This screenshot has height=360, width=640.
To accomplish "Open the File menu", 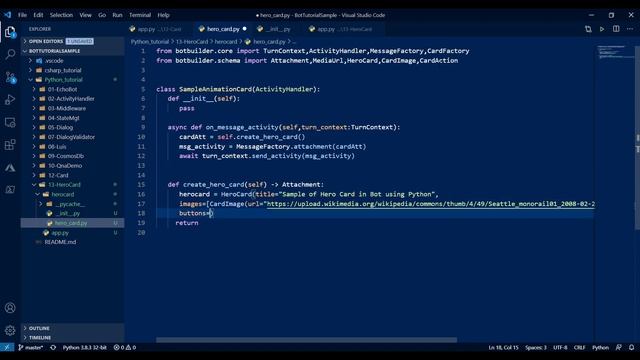I will coord(22,15).
